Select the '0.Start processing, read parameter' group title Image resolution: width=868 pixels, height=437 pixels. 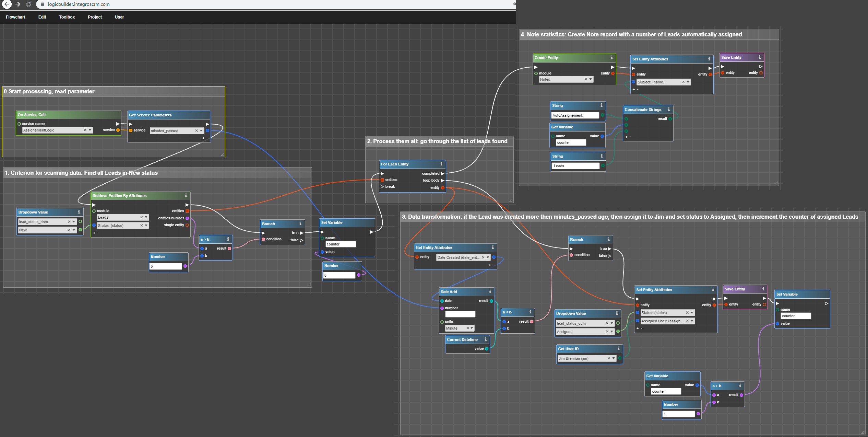(x=49, y=91)
